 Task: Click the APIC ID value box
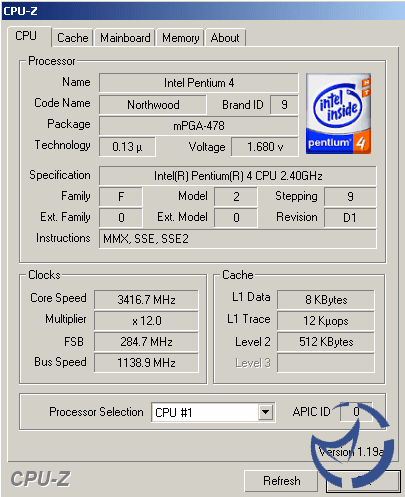[x=356, y=412]
